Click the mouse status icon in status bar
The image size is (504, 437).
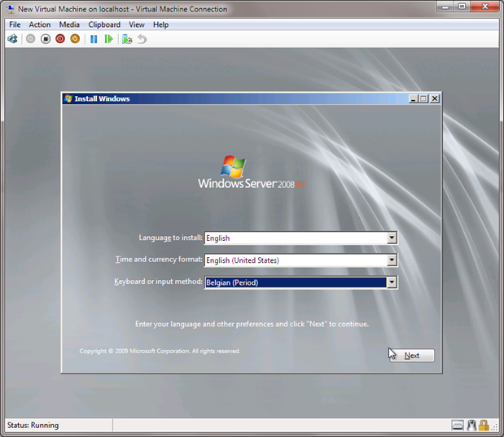point(471,426)
